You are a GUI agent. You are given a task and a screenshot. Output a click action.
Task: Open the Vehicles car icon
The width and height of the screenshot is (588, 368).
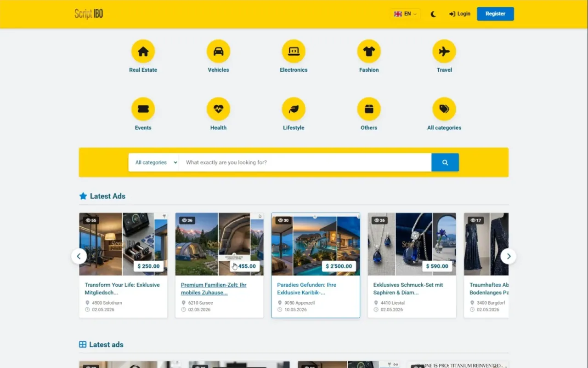click(218, 51)
